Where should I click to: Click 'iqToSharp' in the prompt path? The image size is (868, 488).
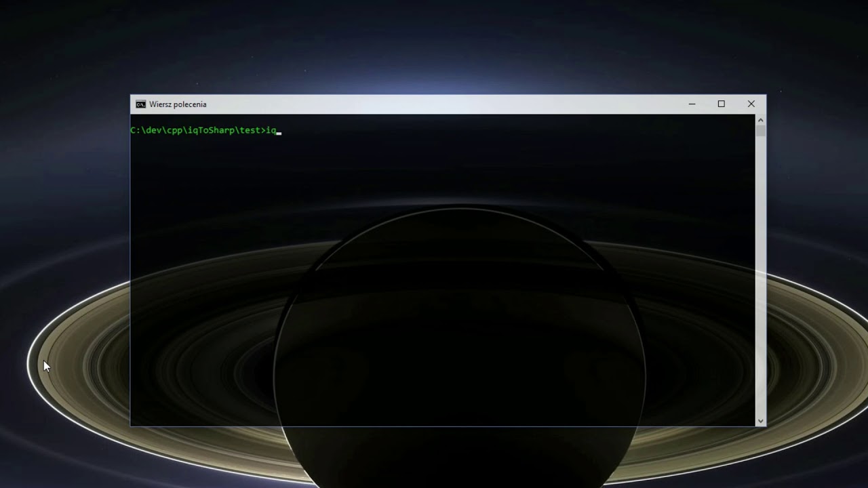pos(211,130)
